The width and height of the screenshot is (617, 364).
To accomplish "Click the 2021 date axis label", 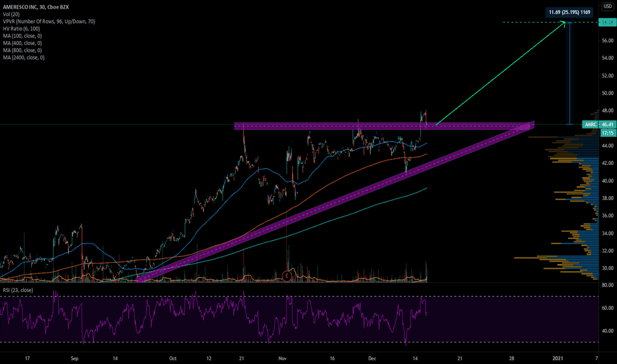I will [557, 359].
